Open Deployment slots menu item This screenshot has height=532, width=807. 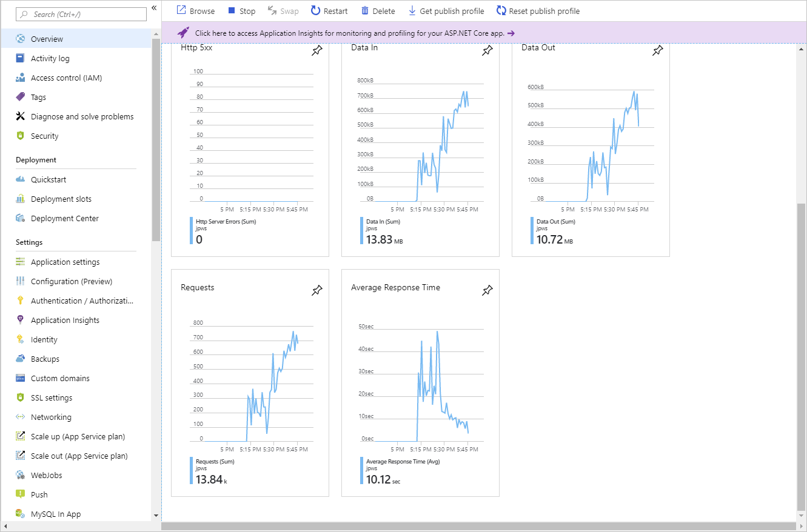[x=76, y=199]
